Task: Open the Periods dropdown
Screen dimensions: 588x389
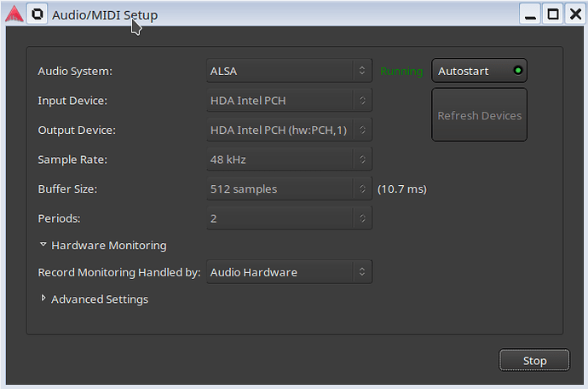Action: click(x=289, y=218)
